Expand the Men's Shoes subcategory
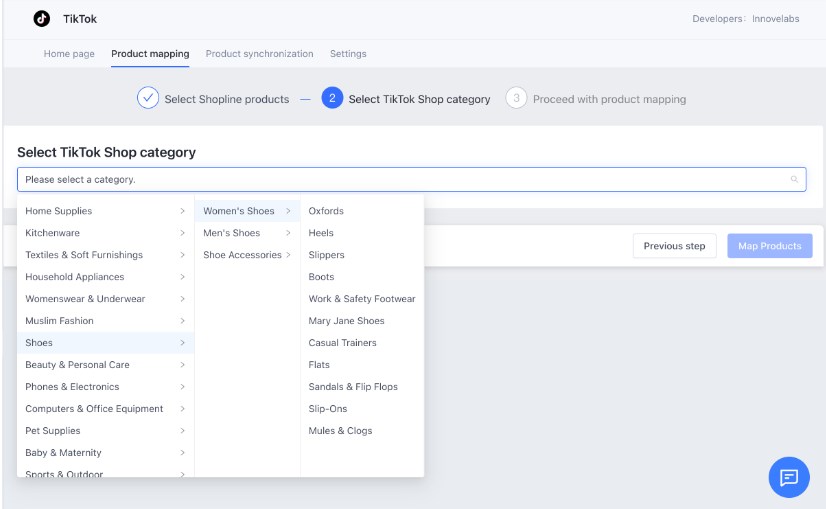826x509 pixels. click(x=246, y=233)
